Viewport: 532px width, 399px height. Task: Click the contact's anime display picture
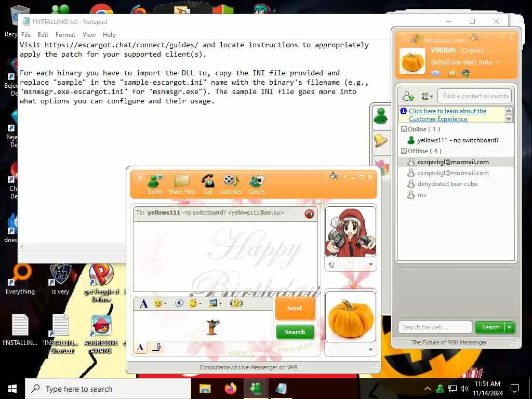pos(351,232)
